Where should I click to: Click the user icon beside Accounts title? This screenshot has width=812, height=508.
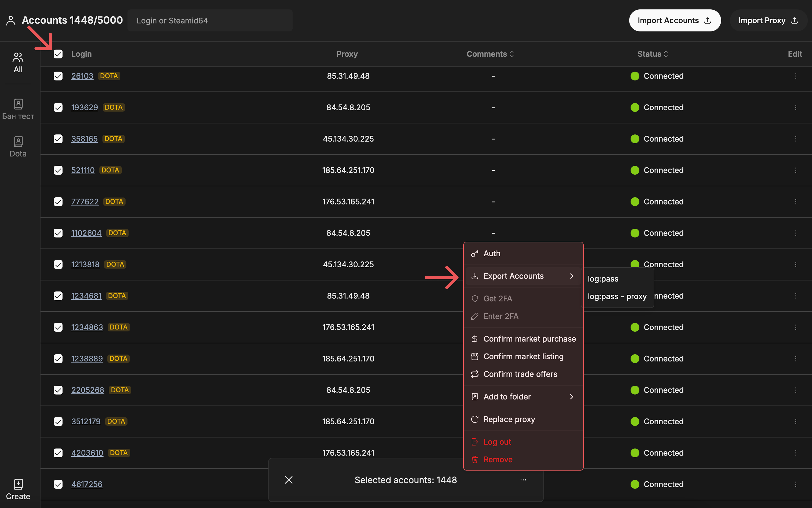coord(11,21)
